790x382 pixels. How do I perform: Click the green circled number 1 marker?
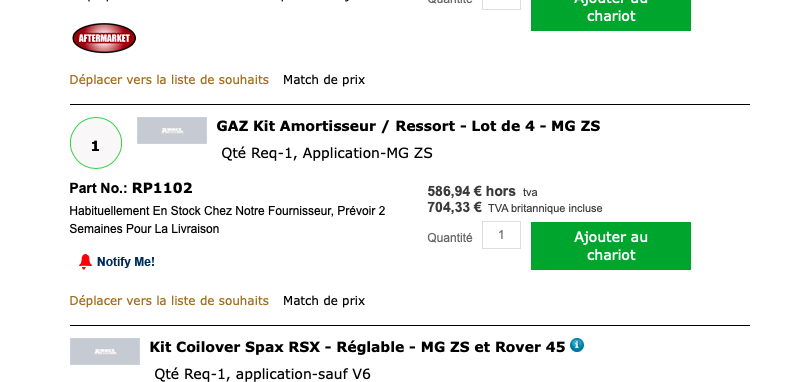96,143
